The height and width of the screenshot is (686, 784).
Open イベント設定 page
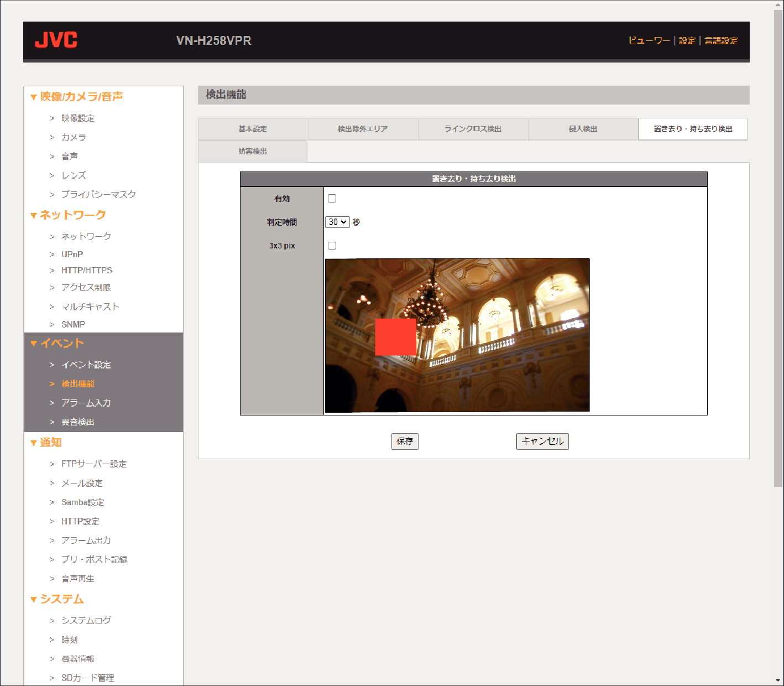click(86, 365)
